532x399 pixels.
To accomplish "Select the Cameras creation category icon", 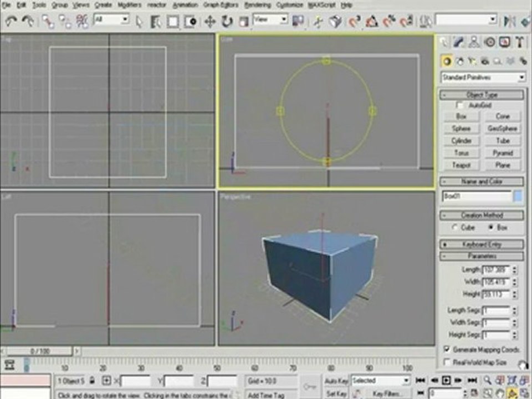I will 485,62.
